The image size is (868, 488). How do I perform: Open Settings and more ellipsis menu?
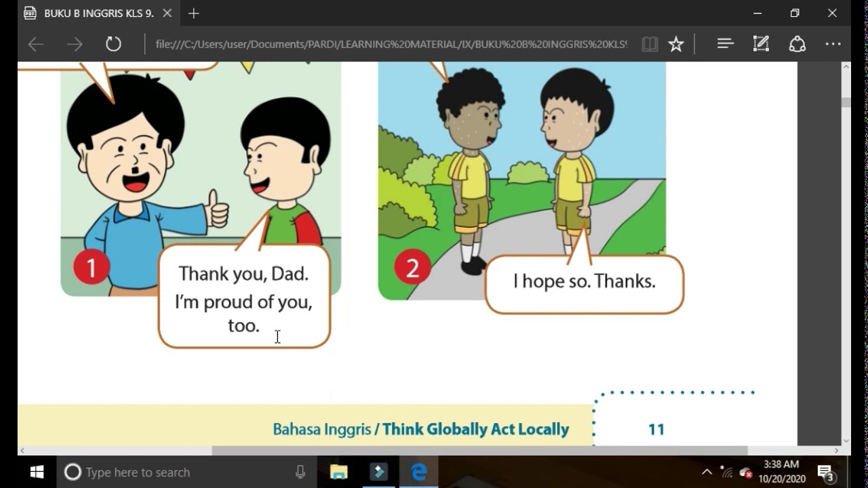click(833, 44)
